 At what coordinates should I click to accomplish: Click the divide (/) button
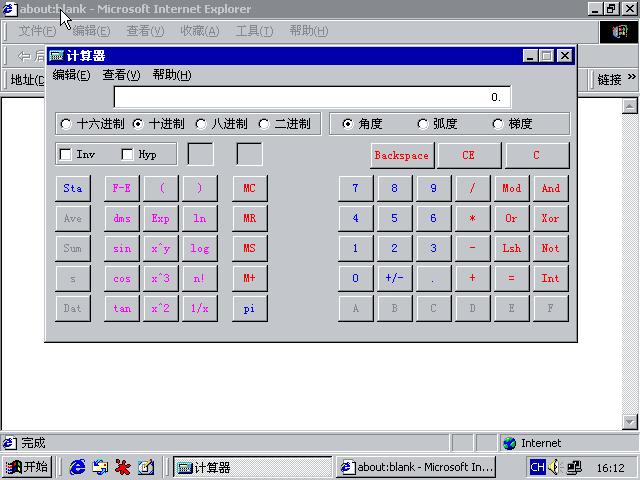point(473,188)
